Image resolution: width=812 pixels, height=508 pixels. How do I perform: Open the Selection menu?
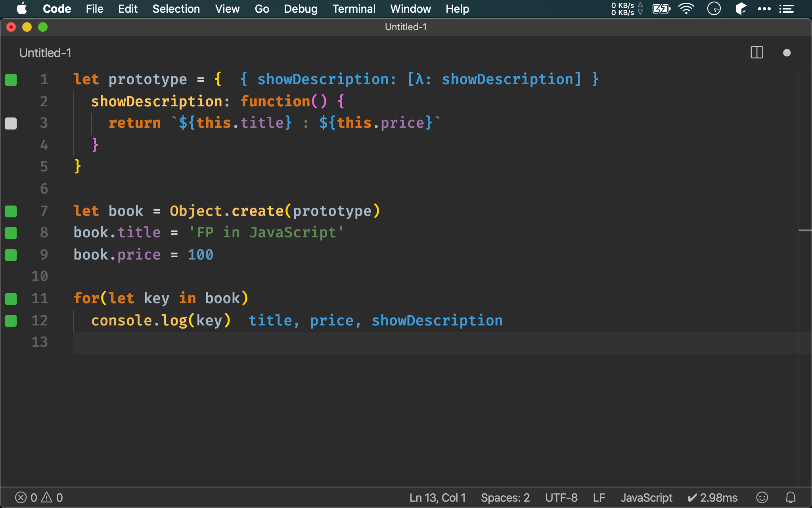(176, 9)
